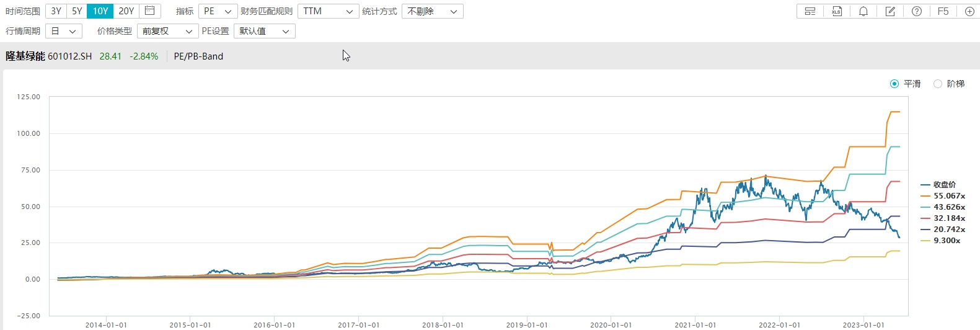980x330 pixels.
Task: Open the layout template icon
Action: (x=810, y=11)
